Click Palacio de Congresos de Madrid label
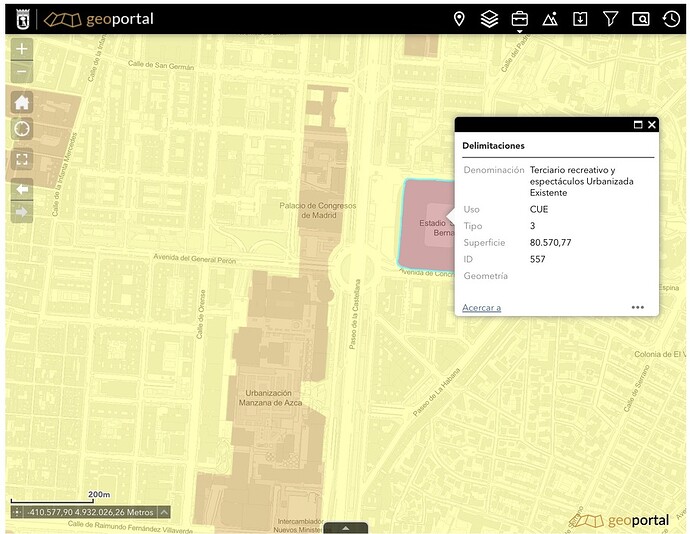 coord(318,210)
